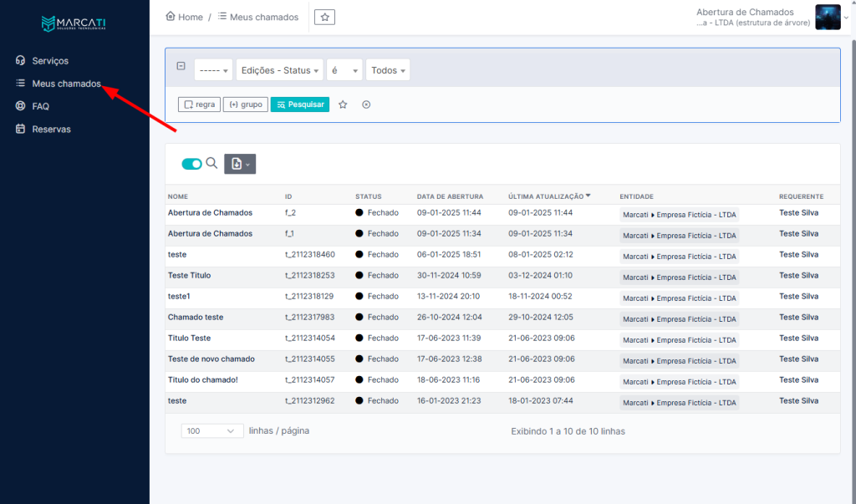Screen dimensions: 856x504
Task: Click the bookmark star in breadcrumb bar
Action: (x=325, y=17)
